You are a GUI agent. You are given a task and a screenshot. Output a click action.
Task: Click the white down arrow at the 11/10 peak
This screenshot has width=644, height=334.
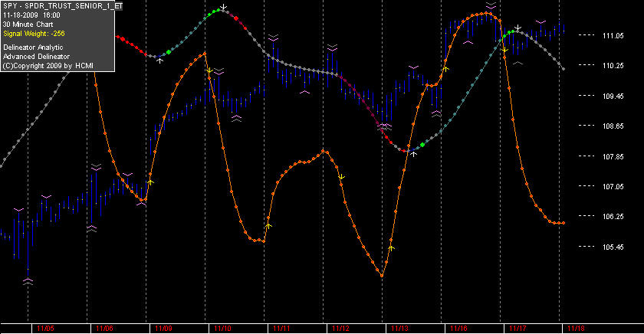223,7
